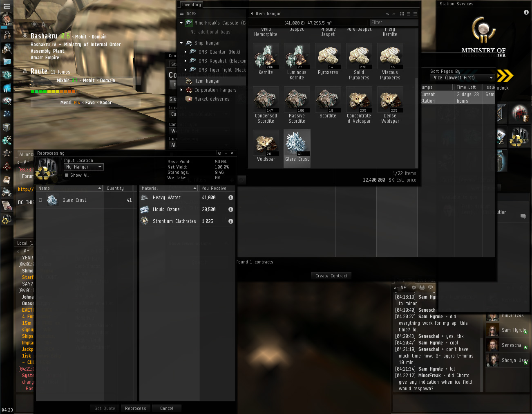Open the factory icon in Neocom
Viewport: 532px width, 414px height.
click(7, 192)
